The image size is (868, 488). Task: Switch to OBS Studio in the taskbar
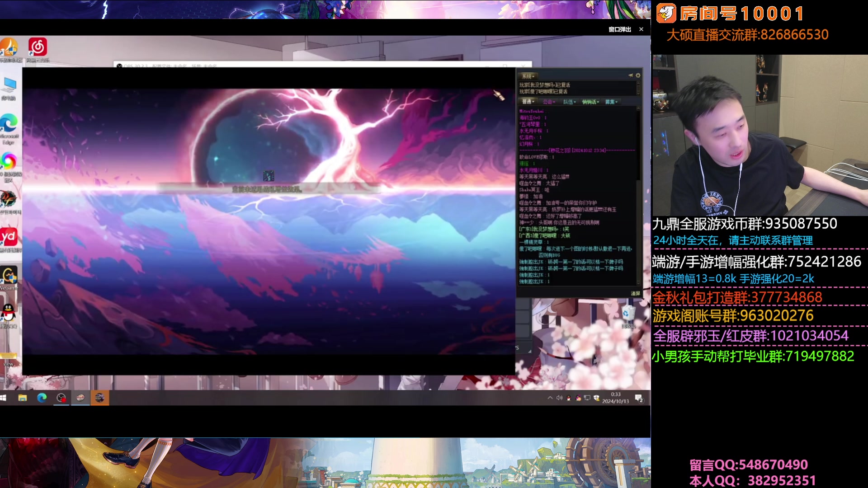[x=61, y=398]
